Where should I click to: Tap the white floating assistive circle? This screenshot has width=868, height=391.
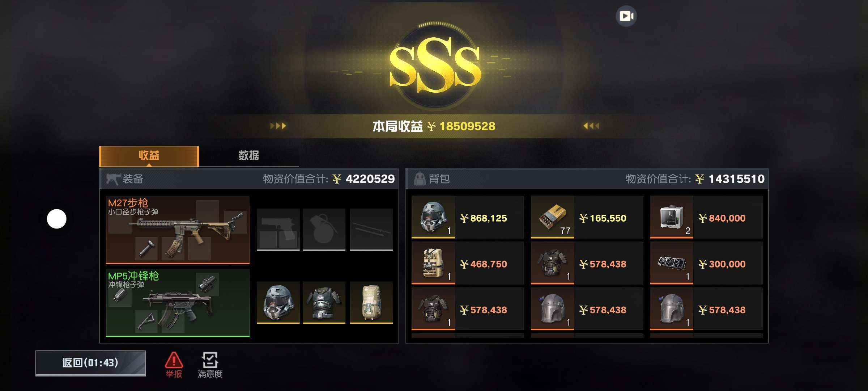coord(57,219)
